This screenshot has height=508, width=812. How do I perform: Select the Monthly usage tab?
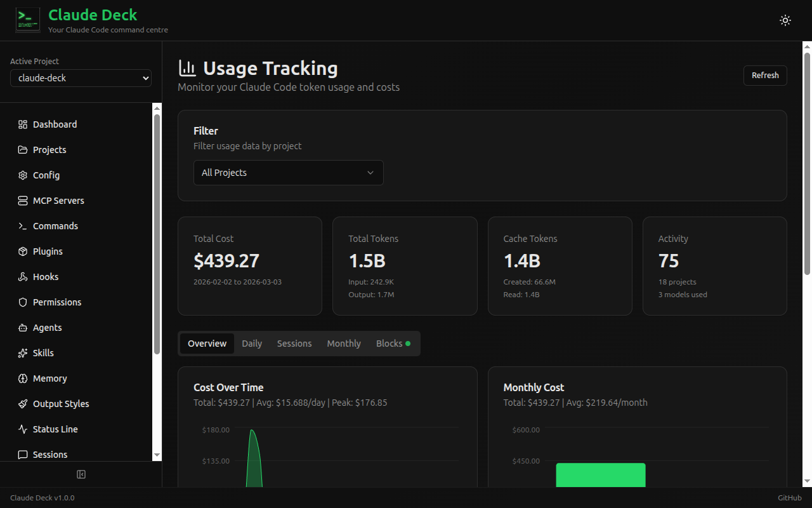pyautogui.click(x=343, y=343)
